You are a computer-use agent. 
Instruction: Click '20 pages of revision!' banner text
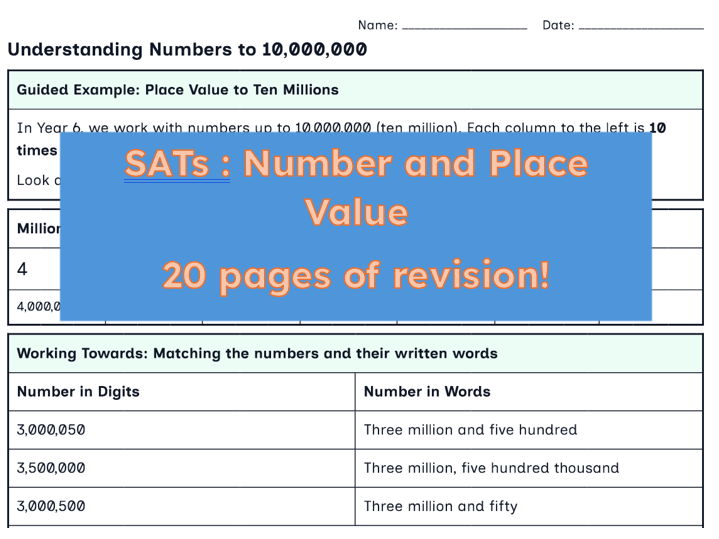click(x=355, y=276)
